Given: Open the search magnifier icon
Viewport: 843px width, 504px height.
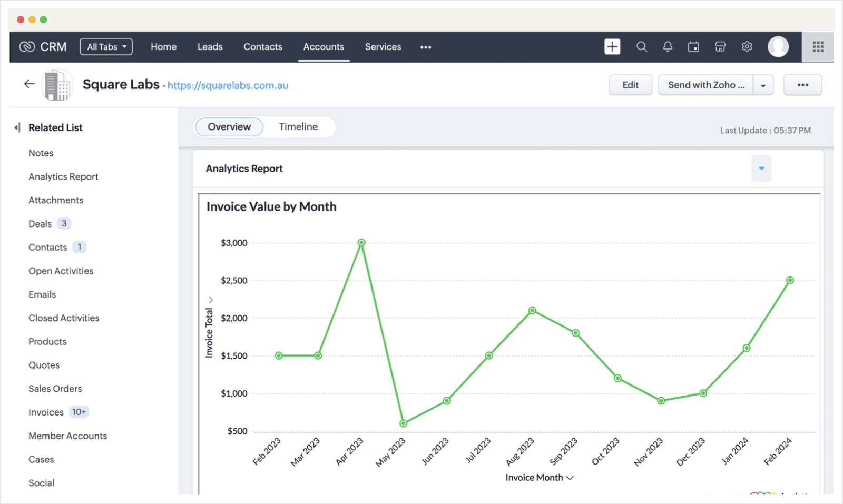Looking at the screenshot, I should [x=642, y=46].
